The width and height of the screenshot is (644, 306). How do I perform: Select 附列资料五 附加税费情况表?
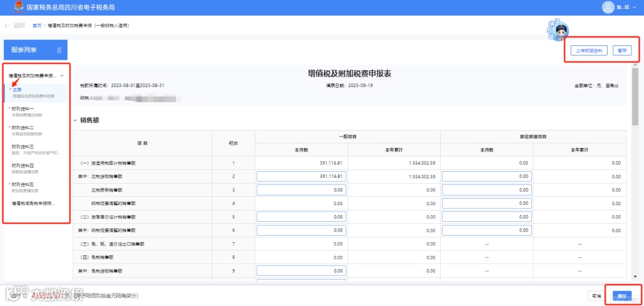point(36,187)
